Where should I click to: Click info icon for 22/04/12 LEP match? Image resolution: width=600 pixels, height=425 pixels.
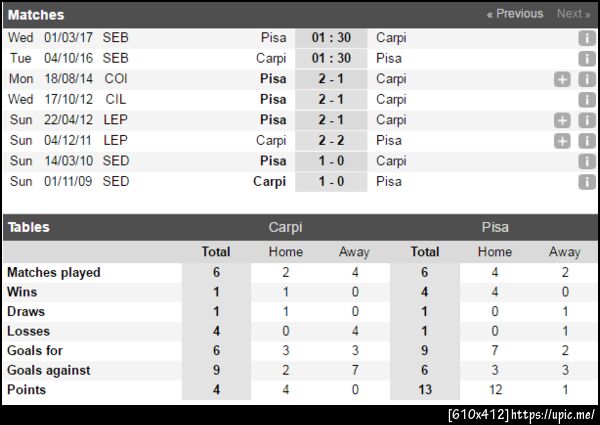[587, 120]
